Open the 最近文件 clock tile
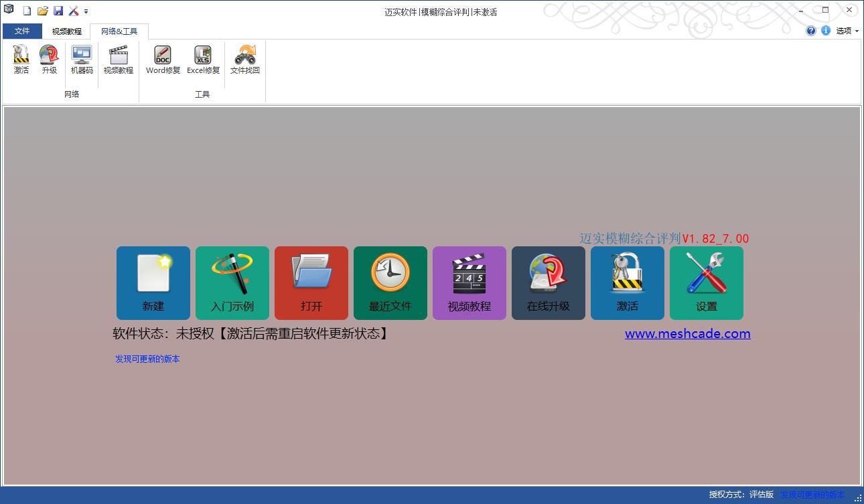 [x=390, y=283]
